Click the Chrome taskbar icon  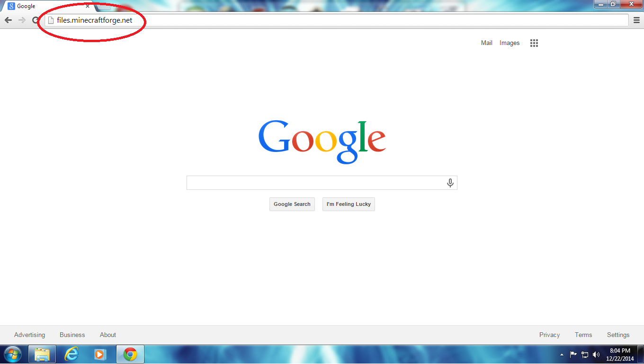130,354
